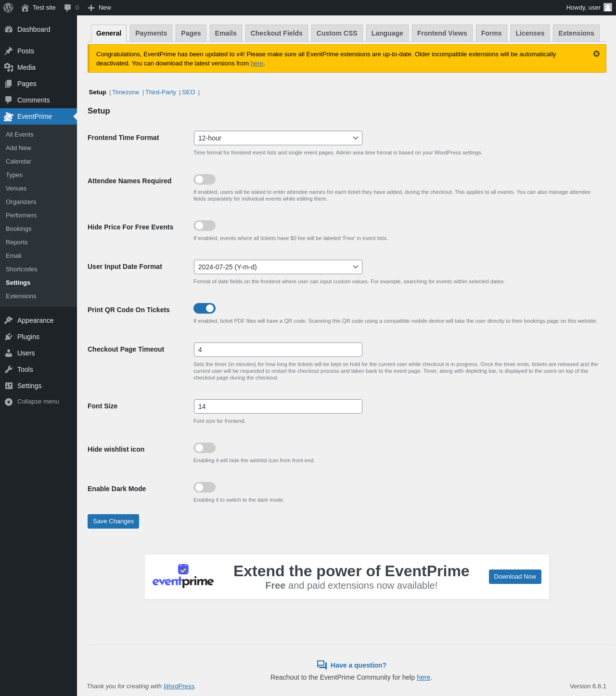Click the Tools wrench icon
This screenshot has height=696, width=616.
(x=9, y=369)
